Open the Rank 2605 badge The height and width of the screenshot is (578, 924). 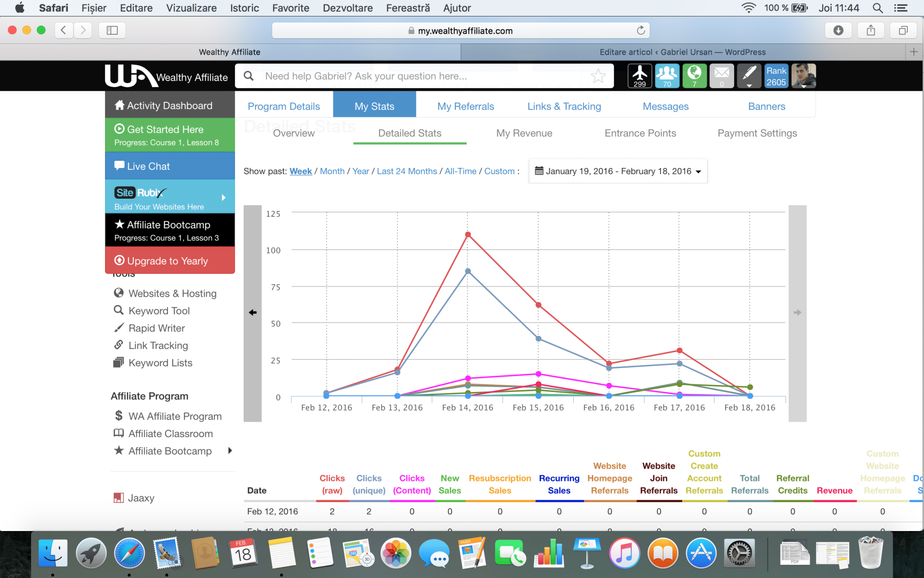click(x=776, y=76)
